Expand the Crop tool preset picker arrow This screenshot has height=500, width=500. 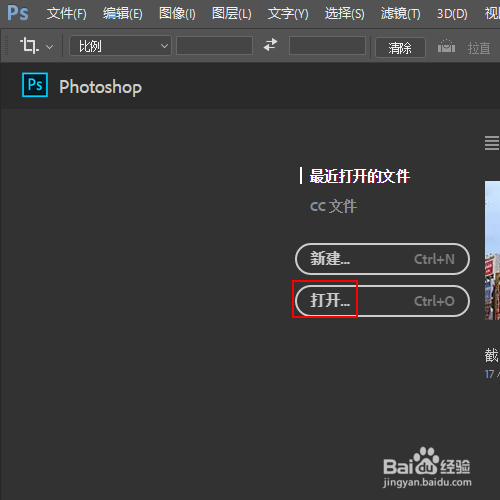49,47
